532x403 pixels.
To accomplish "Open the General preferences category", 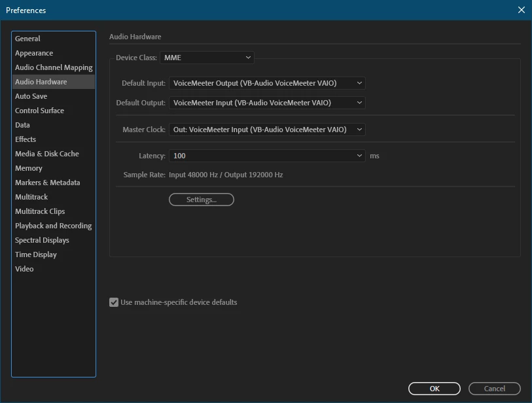I will [x=53, y=39].
